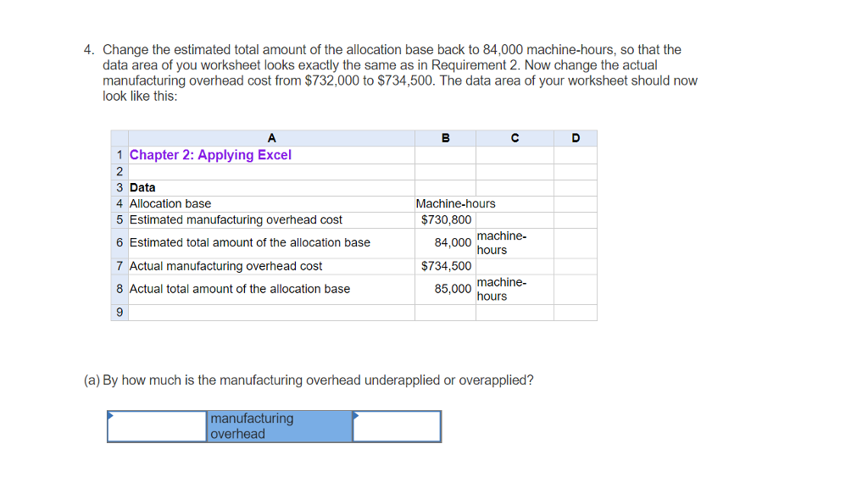Select column header A in the worksheet
This screenshot has width=868, height=488.
[271, 137]
